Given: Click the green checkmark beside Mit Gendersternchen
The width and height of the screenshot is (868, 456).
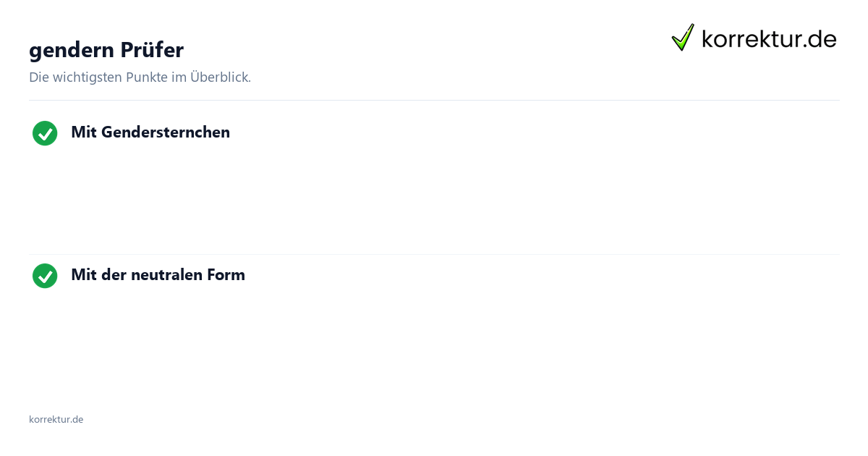Looking at the screenshot, I should pos(45,133).
